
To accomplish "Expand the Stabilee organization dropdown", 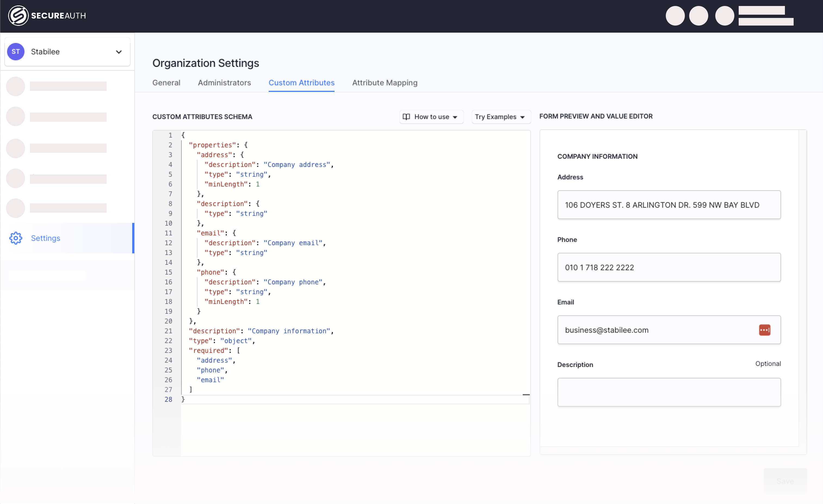I will pyautogui.click(x=117, y=52).
